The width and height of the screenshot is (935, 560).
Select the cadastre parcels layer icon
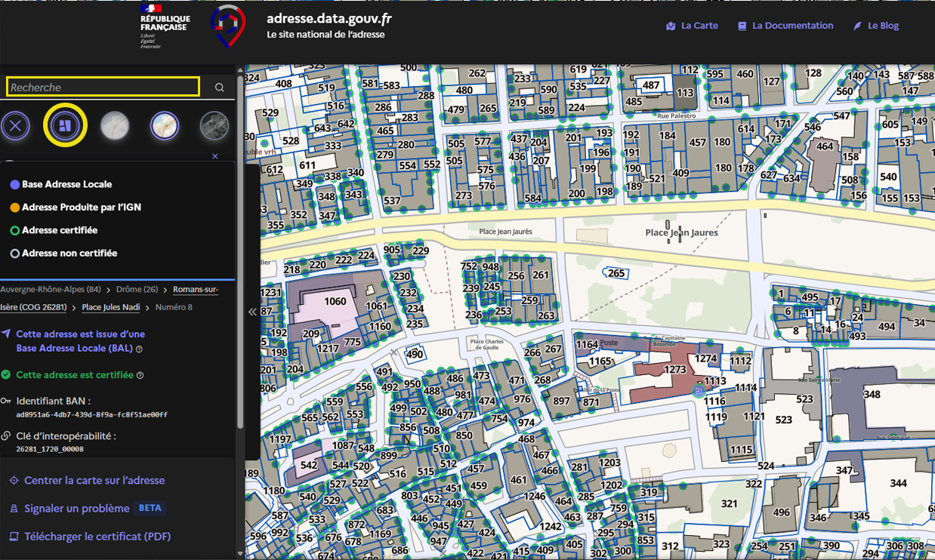coord(66,126)
